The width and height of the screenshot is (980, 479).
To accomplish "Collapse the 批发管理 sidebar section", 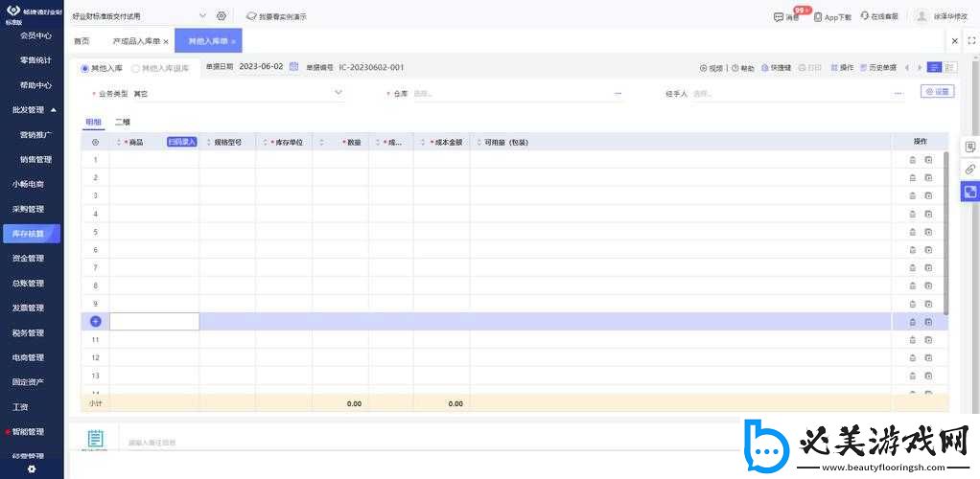I will tap(54, 110).
